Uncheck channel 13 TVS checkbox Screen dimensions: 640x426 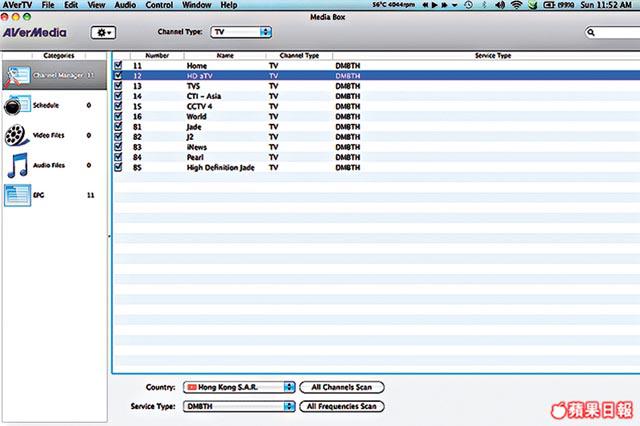(x=118, y=86)
